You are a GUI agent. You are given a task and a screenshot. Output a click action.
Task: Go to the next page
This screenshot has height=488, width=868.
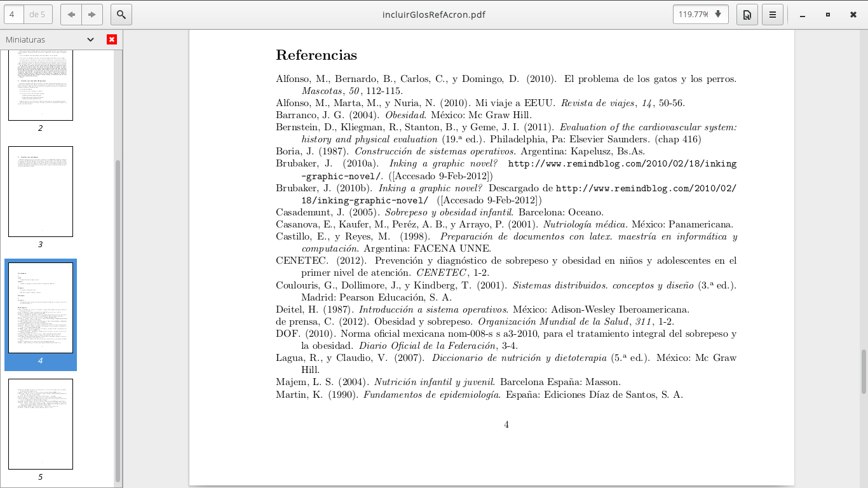(92, 14)
